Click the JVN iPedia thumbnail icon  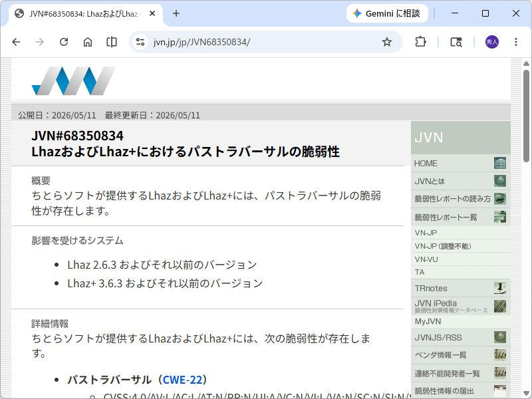pyautogui.click(x=500, y=306)
